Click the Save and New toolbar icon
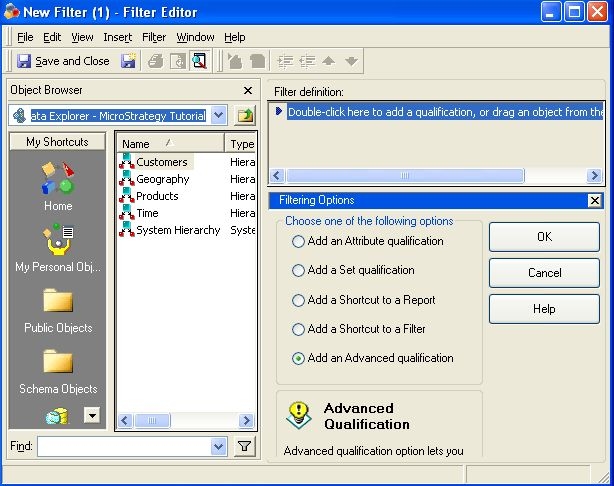The width and height of the screenshot is (614, 486). [x=128, y=61]
